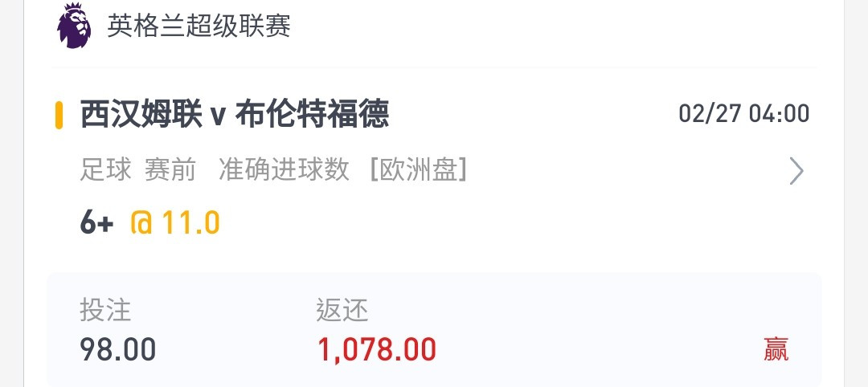
Task: Tap the @ 11.0 odds value
Action: (175, 223)
